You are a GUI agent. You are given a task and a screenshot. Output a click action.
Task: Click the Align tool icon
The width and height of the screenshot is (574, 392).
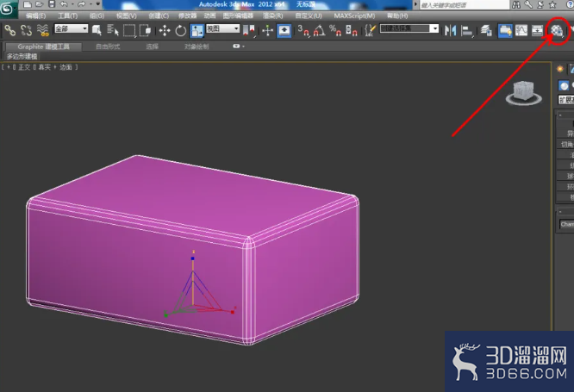[467, 30]
